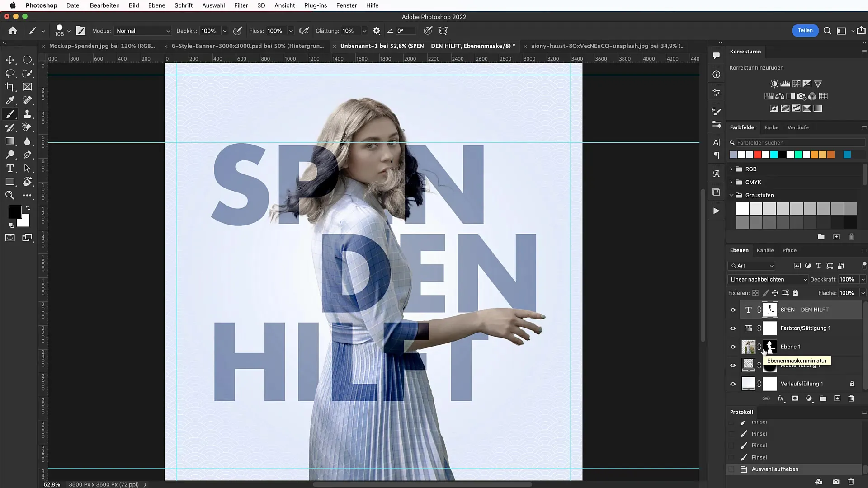Toggle lock transparent pixels
868x488 pixels.
pyautogui.click(x=755, y=293)
